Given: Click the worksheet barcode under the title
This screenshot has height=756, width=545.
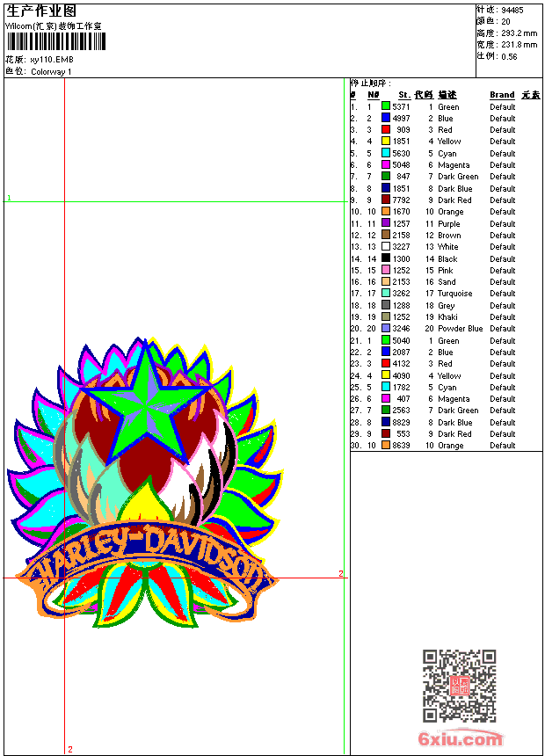Looking at the screenshot, I should tap(55, 41).
